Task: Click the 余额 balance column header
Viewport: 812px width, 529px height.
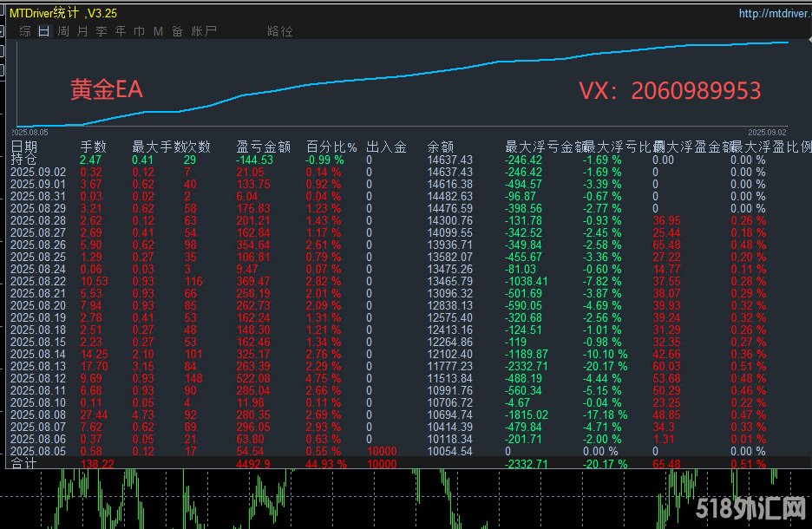Action: click(441, 147)
